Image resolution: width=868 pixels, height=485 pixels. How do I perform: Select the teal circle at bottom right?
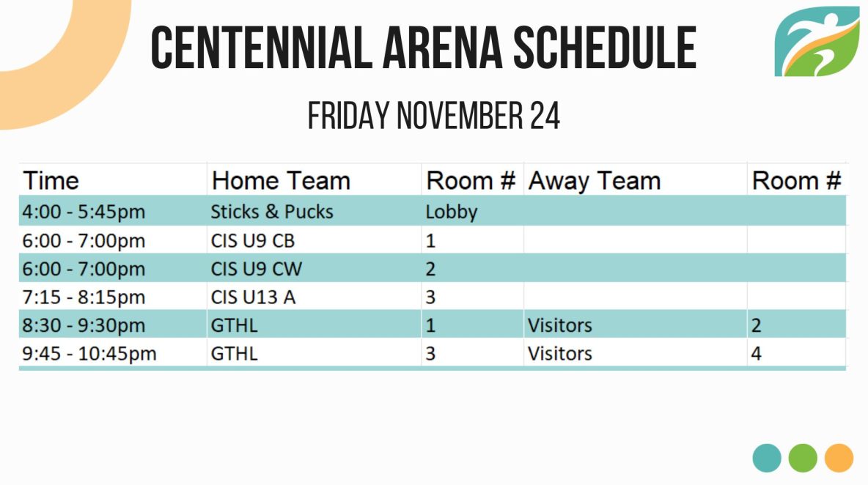(x=767, y=458)
